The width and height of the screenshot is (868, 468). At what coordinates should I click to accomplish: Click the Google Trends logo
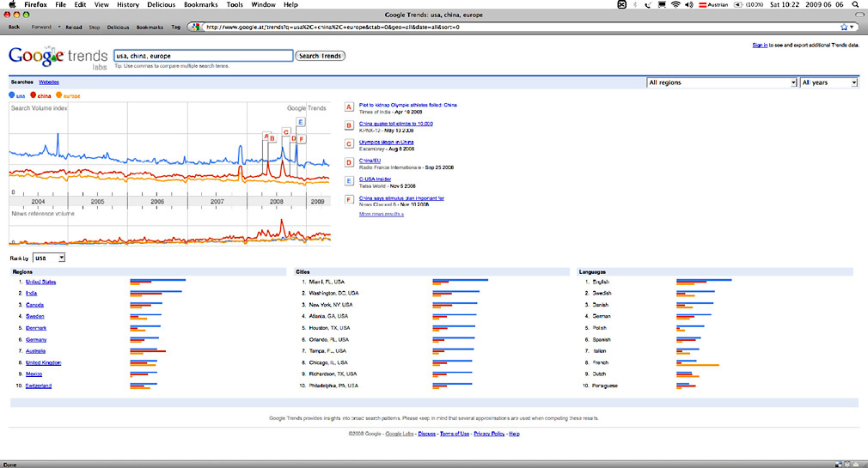coord(56,57)
